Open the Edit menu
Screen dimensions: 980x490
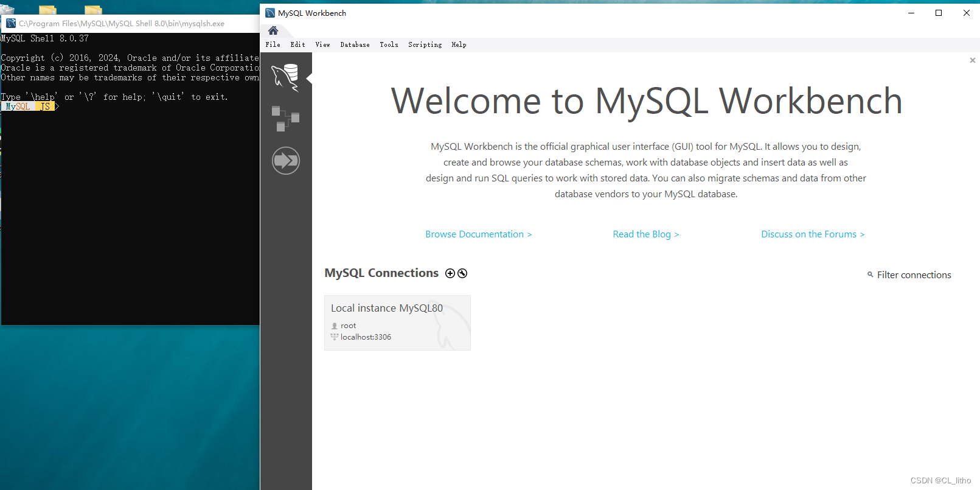[298, 44]
